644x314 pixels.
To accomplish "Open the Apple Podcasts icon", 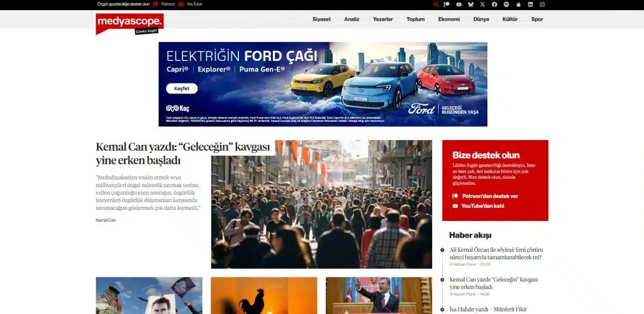I will coord(518,4).
